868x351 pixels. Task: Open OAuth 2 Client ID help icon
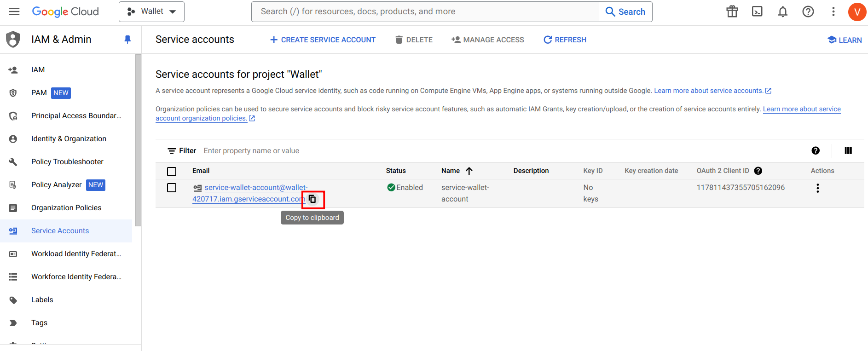pos(758,171)
